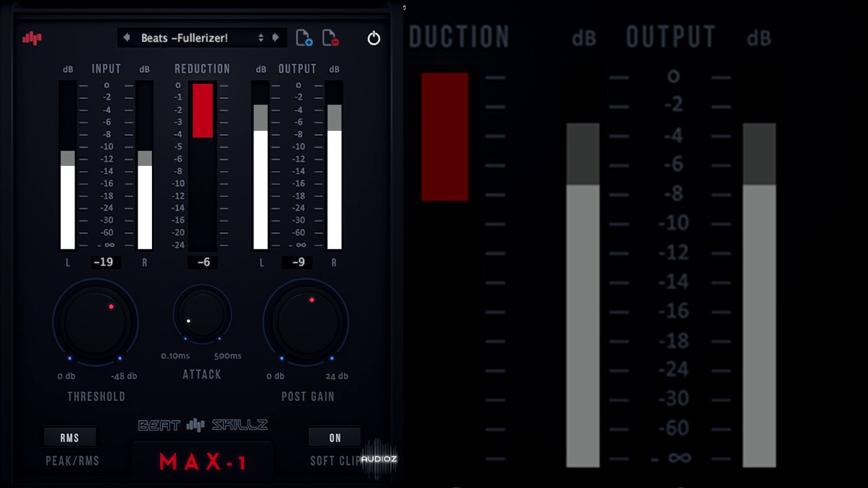Save preset with the add-file icon
Screen dimensions: 868x488
(x=304, y=38)
